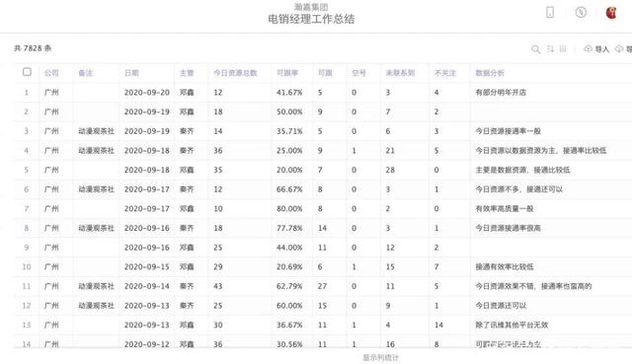Click the 动漫观茶社 remark in row 3
Image resolution: width=632 pixels, height=364 pixels.
pos(97,131)
